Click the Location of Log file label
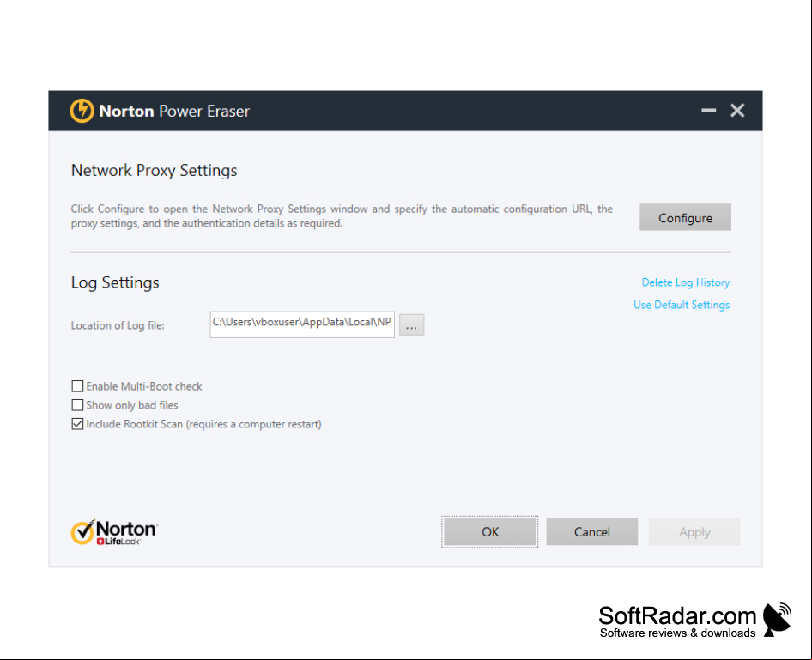The image size is (812, 660). point(118,325)
